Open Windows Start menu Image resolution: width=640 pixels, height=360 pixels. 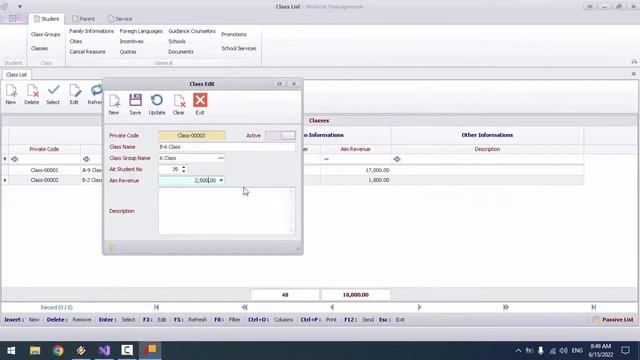point(11,350)
